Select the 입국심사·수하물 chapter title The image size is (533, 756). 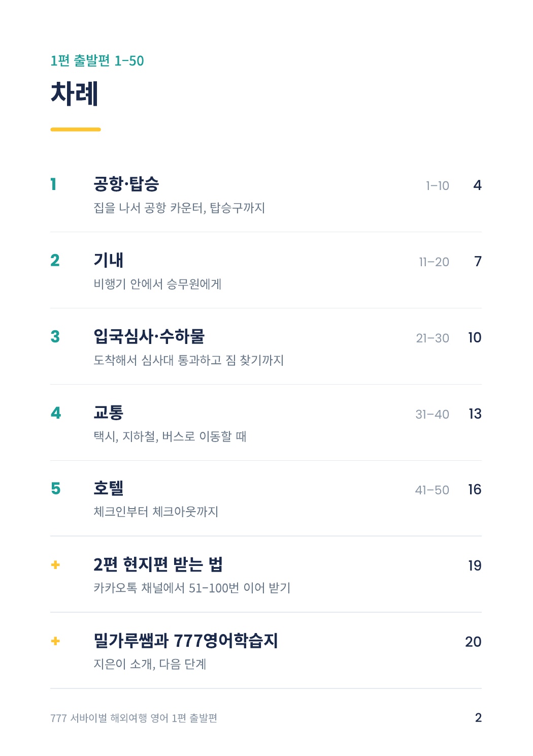click(149, 336)
